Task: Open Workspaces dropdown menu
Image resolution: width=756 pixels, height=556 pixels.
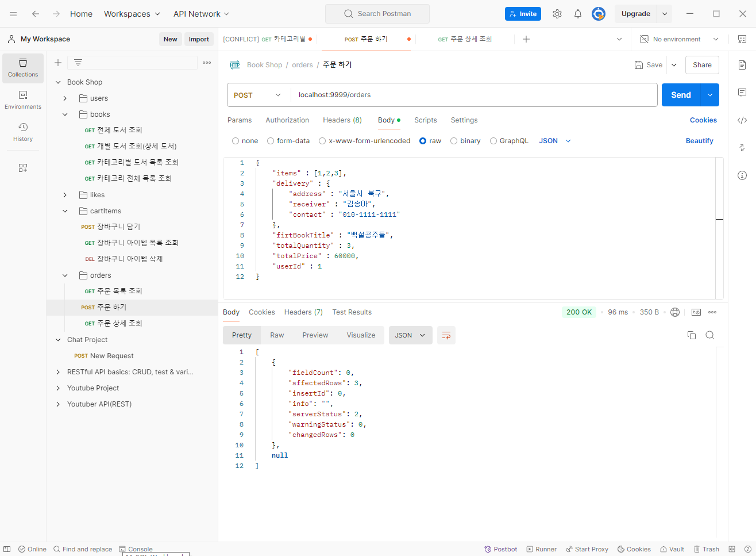Action: click(132, 14)
